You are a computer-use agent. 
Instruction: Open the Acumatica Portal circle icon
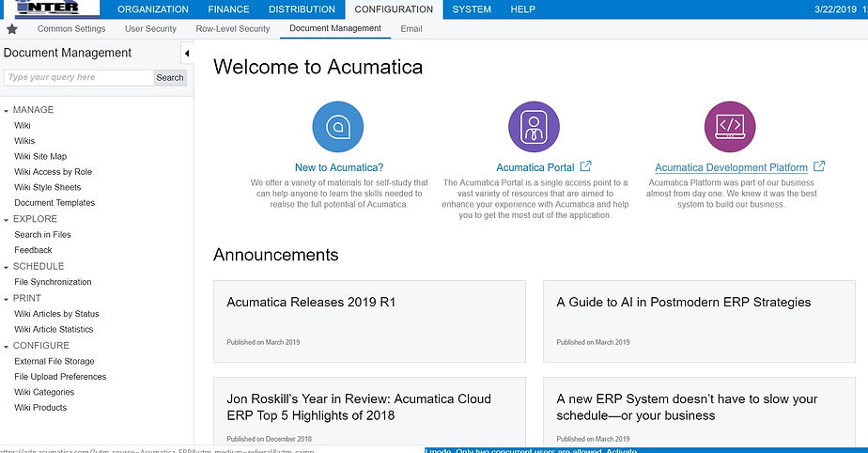(534, 127)
